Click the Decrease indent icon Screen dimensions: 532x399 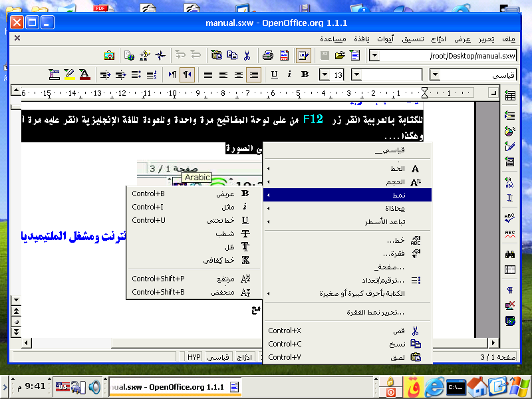click(x=121, y=74)
